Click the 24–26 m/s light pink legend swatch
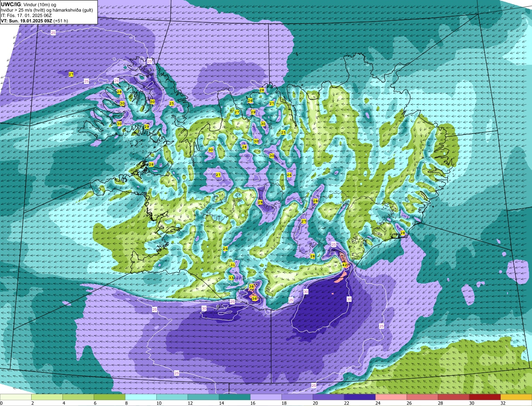Viewport: 532px width, 406px height. [x=391, y=397]
